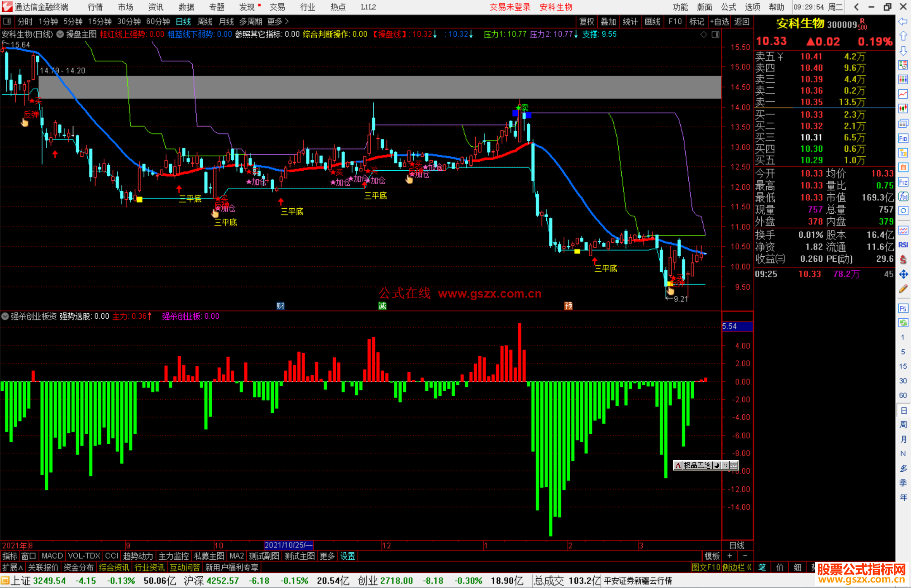Click the four-way move arrows icon
This screenshot has width=911, height=588.
point(903,274)
